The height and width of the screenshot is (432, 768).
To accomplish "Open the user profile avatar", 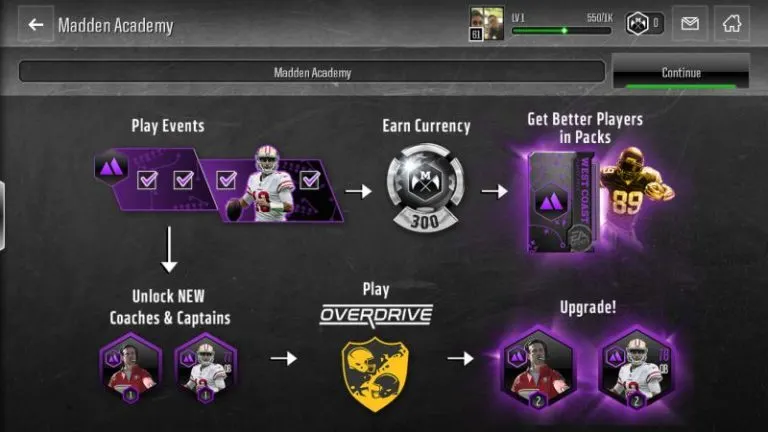I will tap(486, 24).
